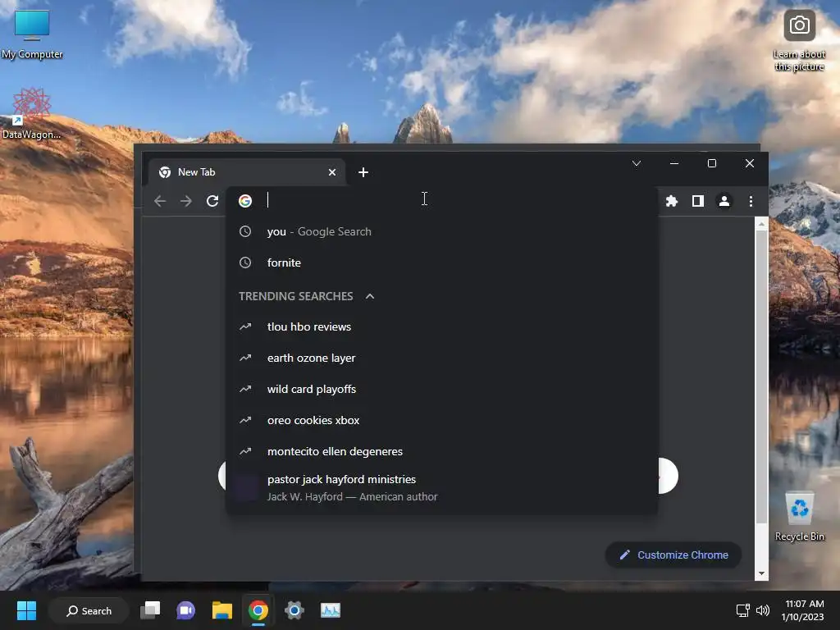The height and width of the screenshot is (630, 840).
Task: Choose trending search 'tlou hbo reviews'
Action: (x=442, y=326)
